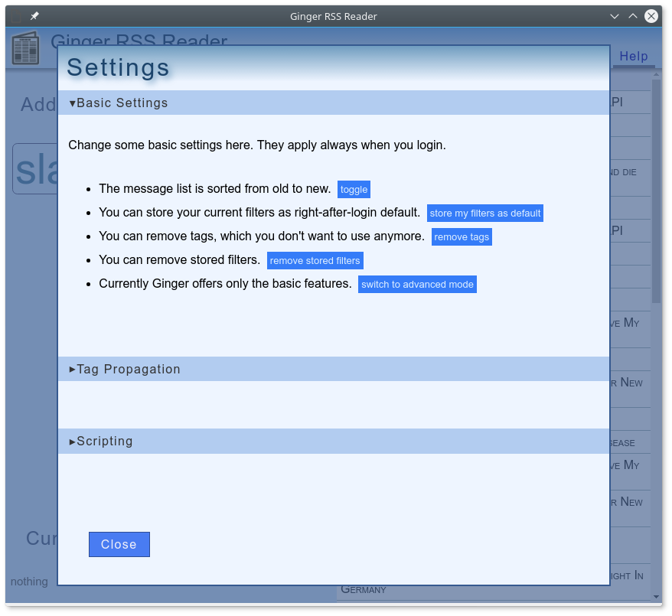Maximize window with title bar up chevron

[x=632, y=16]
